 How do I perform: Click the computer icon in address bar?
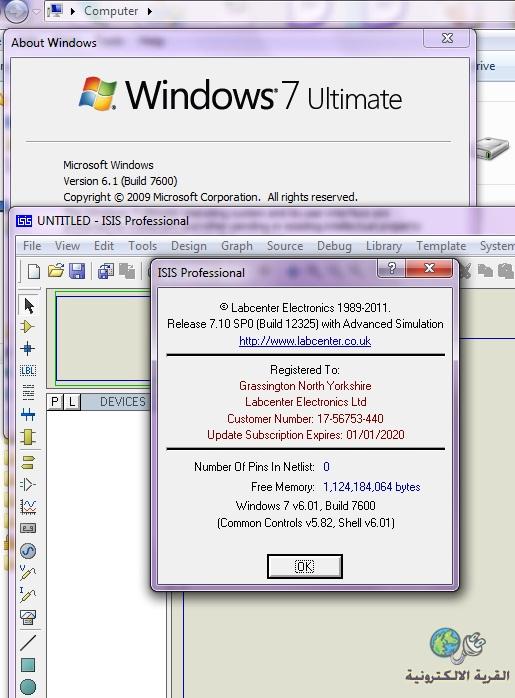[55, 11]
